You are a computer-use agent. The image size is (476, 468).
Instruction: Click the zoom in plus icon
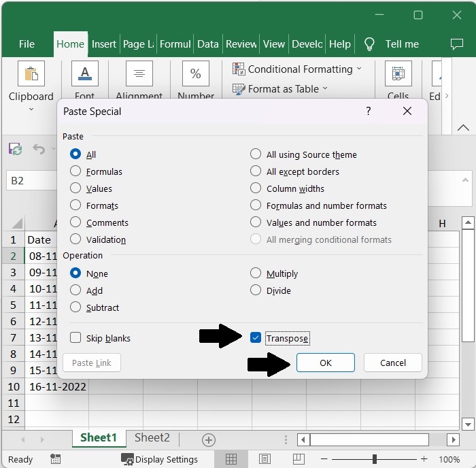[x=424, y=459]
